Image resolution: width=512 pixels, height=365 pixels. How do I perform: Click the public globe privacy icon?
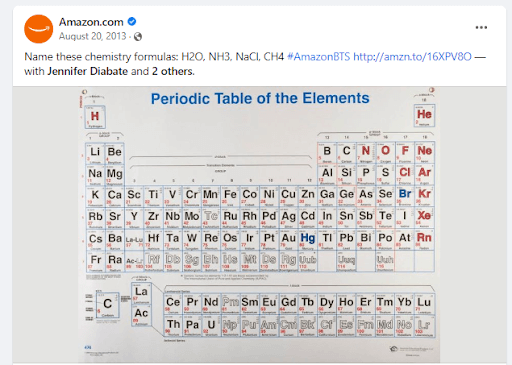click(x=138, y=37)
